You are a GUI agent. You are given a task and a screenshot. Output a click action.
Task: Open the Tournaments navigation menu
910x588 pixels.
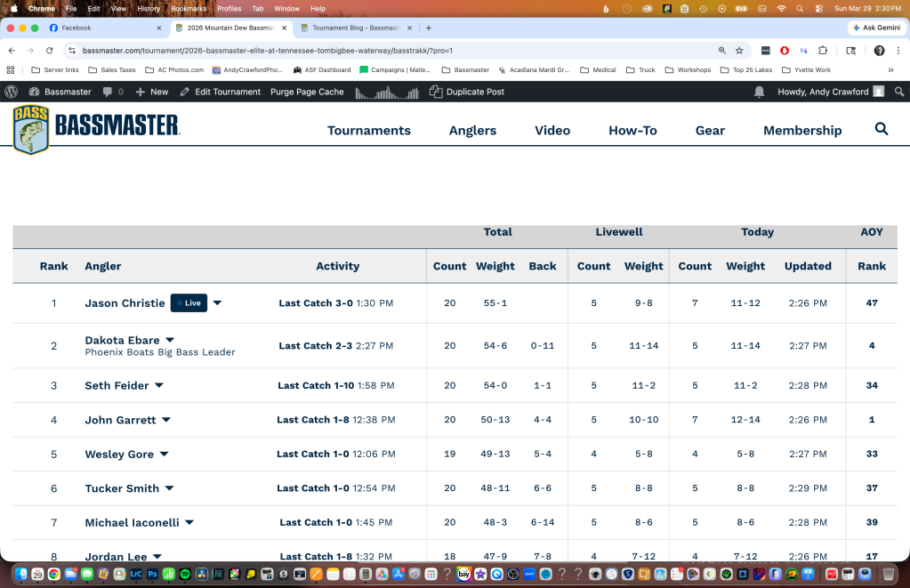coord(368,130)
